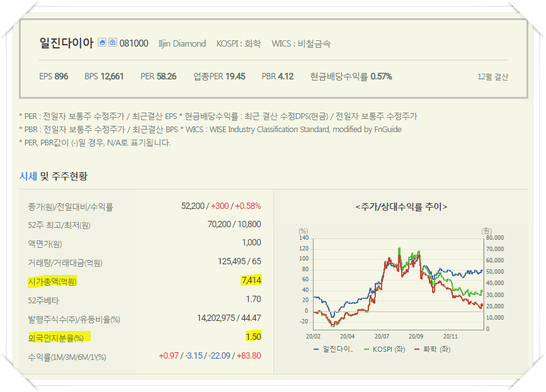Click the WICS : 비철금속 classification
The height and width of the screenshot is (392, 546).
(301, 43)
